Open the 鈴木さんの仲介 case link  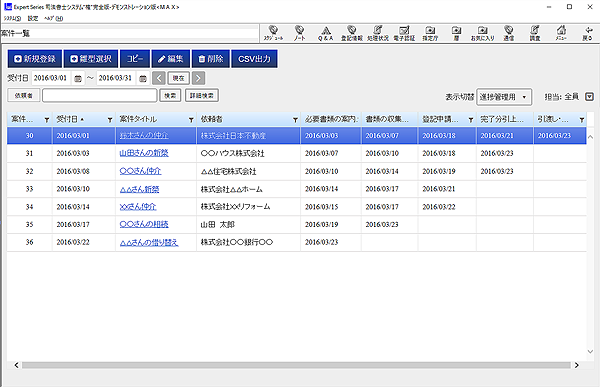[144, 136]
